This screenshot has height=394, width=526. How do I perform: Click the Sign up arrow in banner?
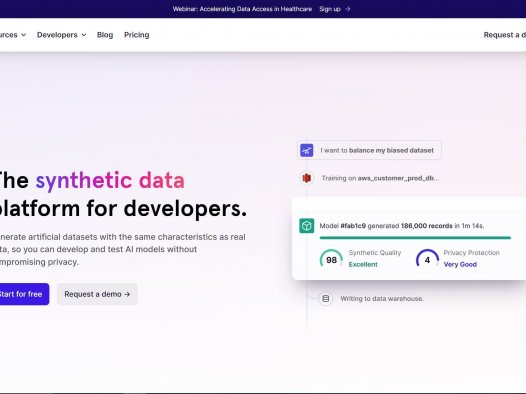tap(348, 9)
